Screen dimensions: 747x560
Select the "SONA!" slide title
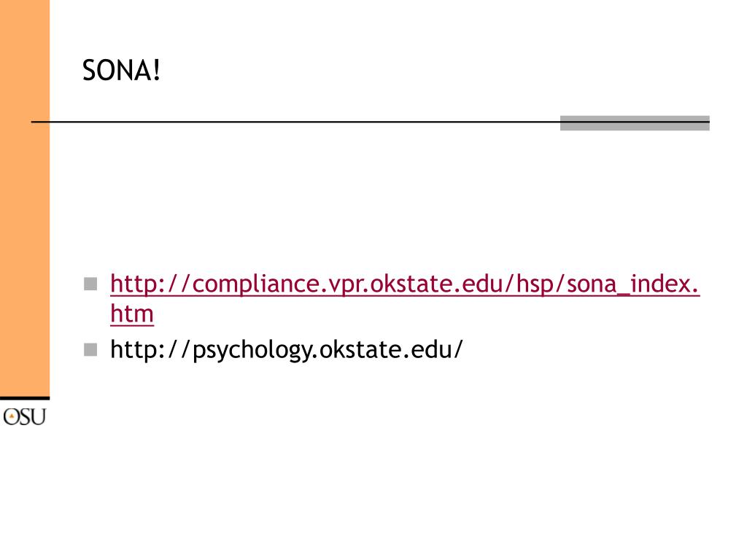click(x=120, y=71)
